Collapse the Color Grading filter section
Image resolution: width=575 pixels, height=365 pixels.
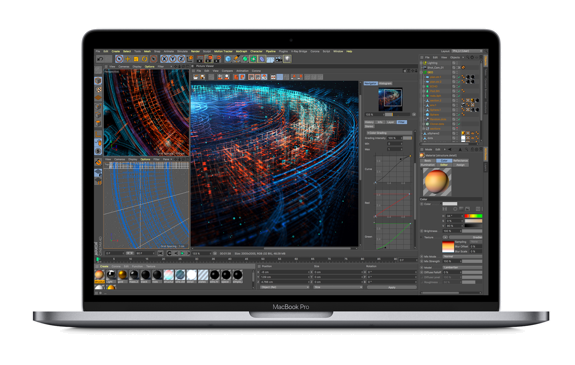tap(389, 133)
